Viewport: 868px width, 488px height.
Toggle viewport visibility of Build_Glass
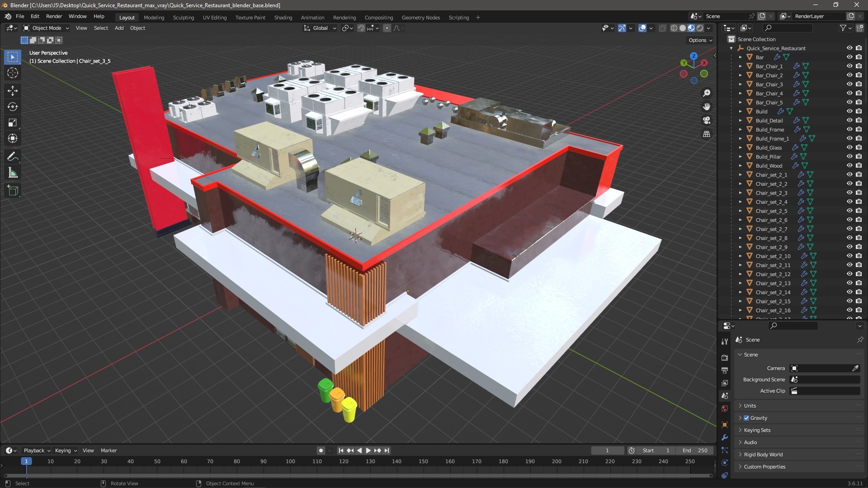tap(849, 147)
